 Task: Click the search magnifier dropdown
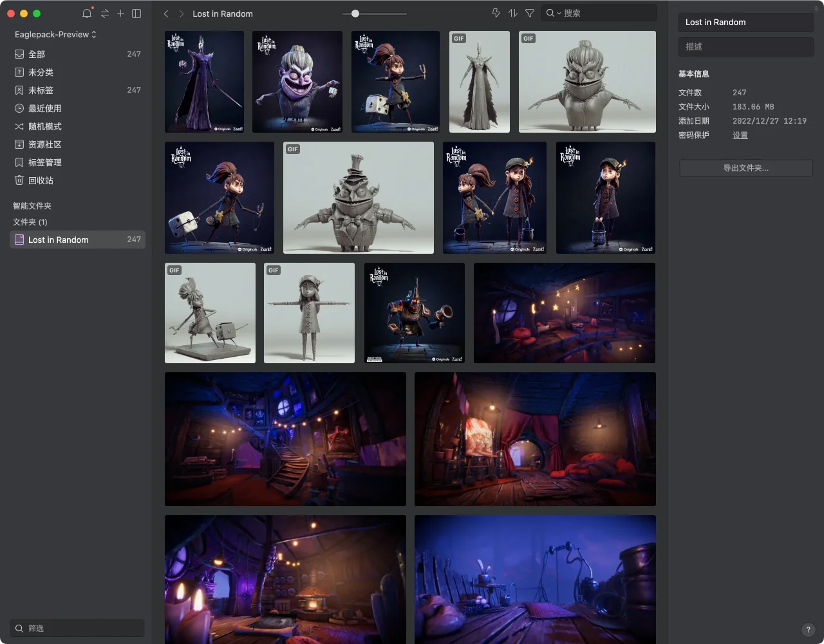point(554,13)
